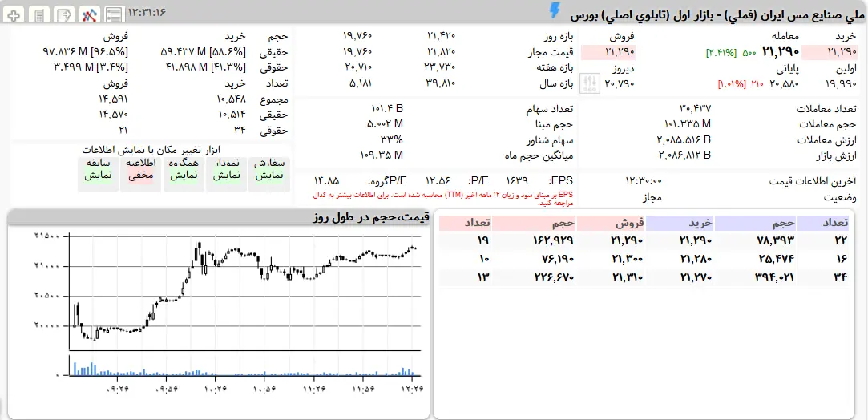Click the closing price ۲۰,۵۸۰ value
The image size is (868, 420).
tap(785, 84)
